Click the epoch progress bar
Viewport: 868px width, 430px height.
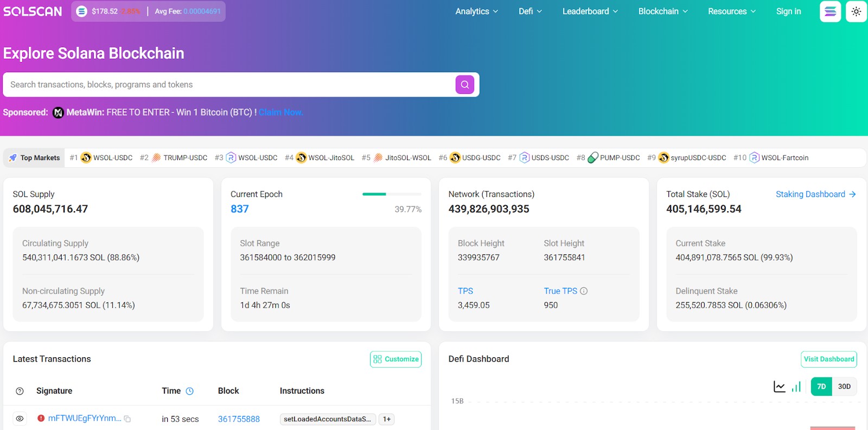point(392,194)
